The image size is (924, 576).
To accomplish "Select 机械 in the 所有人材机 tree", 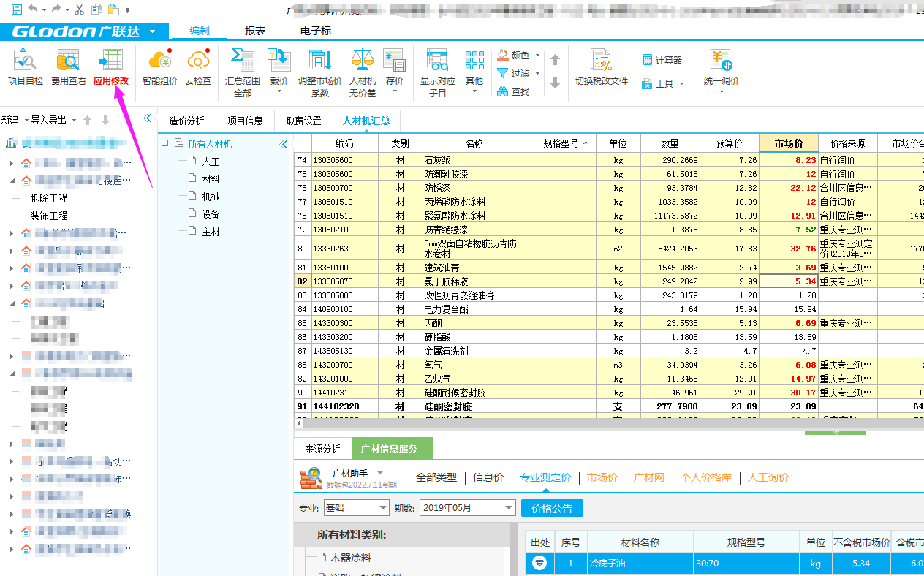I will pos(211,197).
